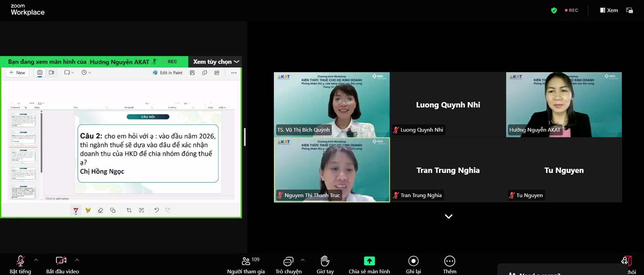The height and width of the screenshot is (275, 644).
Task: Expand audio options arrow beside Bật tiếng
Action: [x=36, y=260]
